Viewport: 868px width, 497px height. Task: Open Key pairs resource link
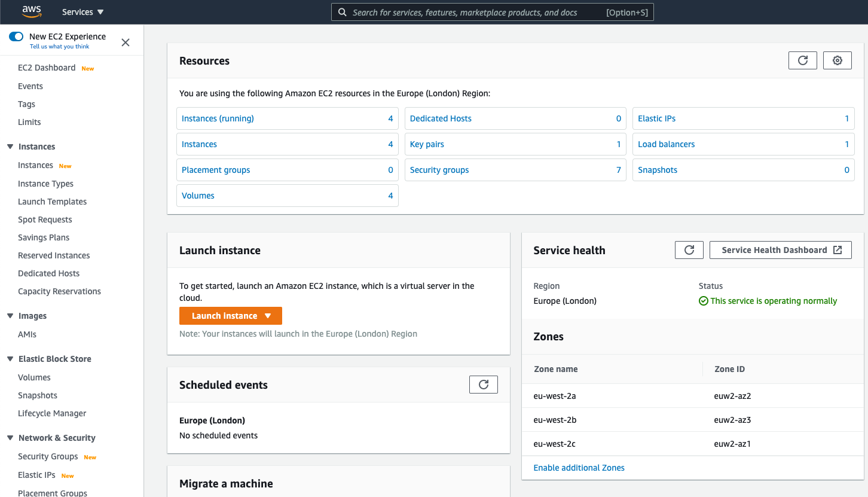pos(427,144)
